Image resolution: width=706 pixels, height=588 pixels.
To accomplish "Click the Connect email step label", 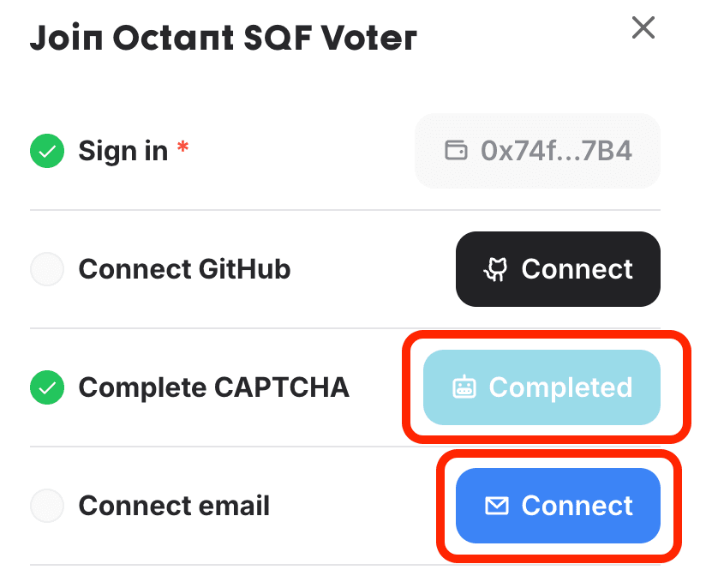I will coord(174,506).
